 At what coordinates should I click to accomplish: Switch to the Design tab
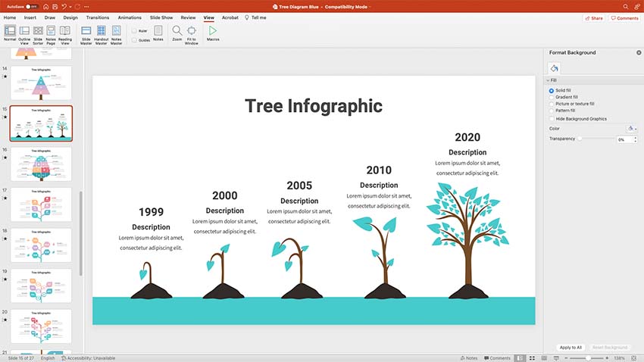[x=70, y=17]
